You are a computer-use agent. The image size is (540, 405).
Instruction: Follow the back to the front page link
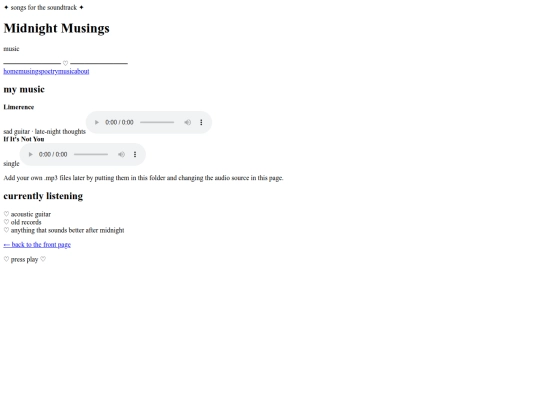click(37, 245)
